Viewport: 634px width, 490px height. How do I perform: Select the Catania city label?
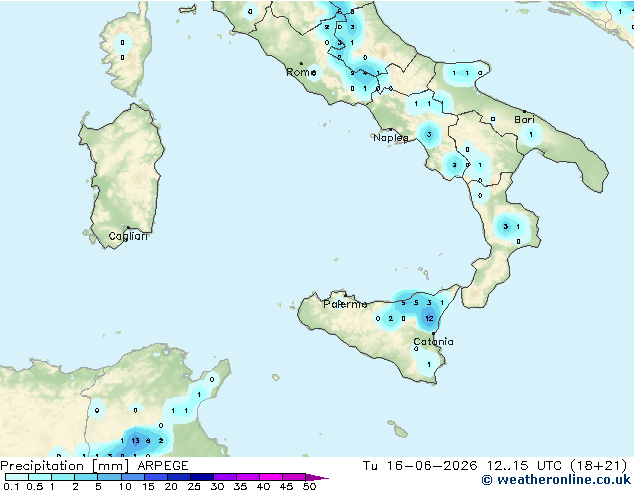pos(433,342)
